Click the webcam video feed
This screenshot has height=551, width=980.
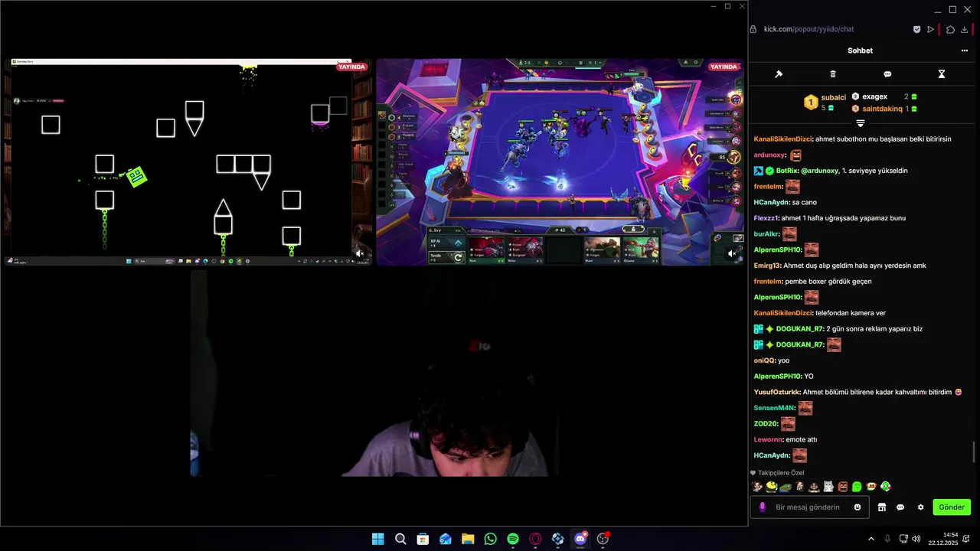pyautogui.click(x=374, y=373)
